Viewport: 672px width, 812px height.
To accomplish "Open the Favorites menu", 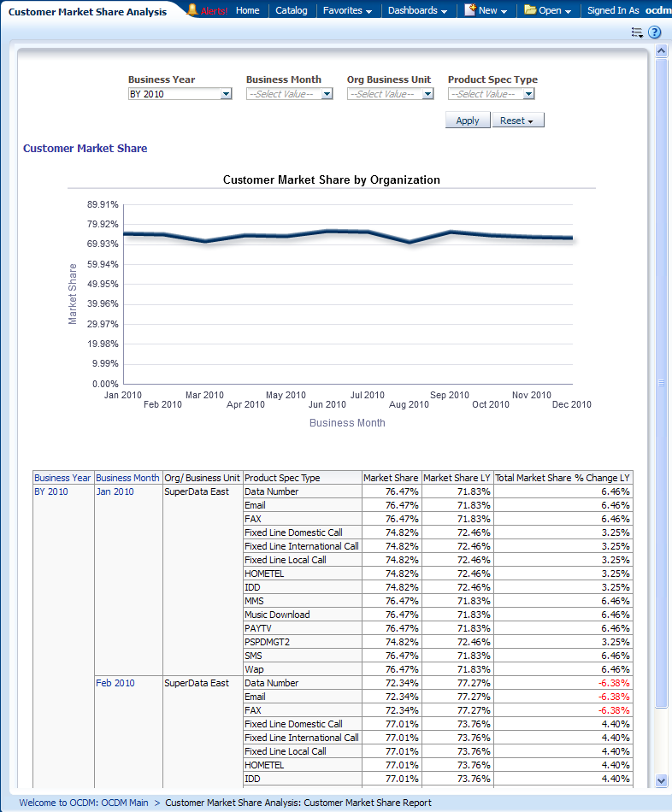I will 347,11.
